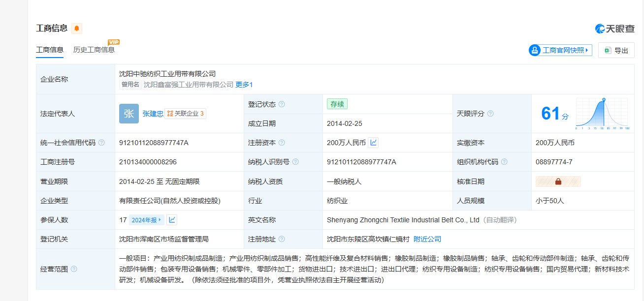Screen dimensions: 644x301
Task: Click the 导出 export button
Action: click(616, 50)
